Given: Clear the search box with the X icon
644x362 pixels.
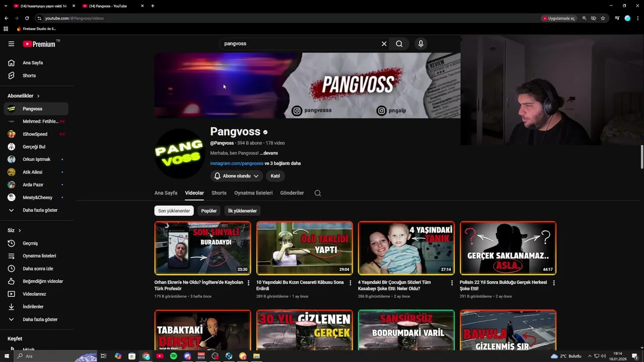Looking at the screenshot, I should click(384, 44).
